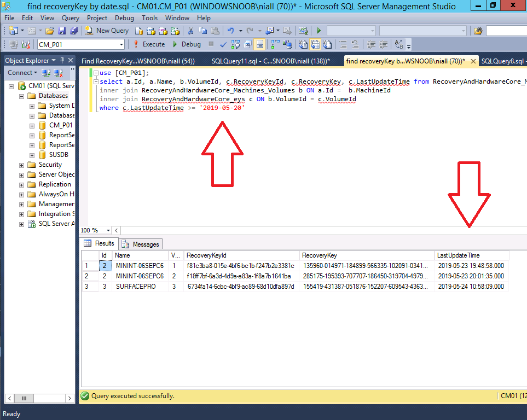Open the Query menu

(x=70, y=18)
